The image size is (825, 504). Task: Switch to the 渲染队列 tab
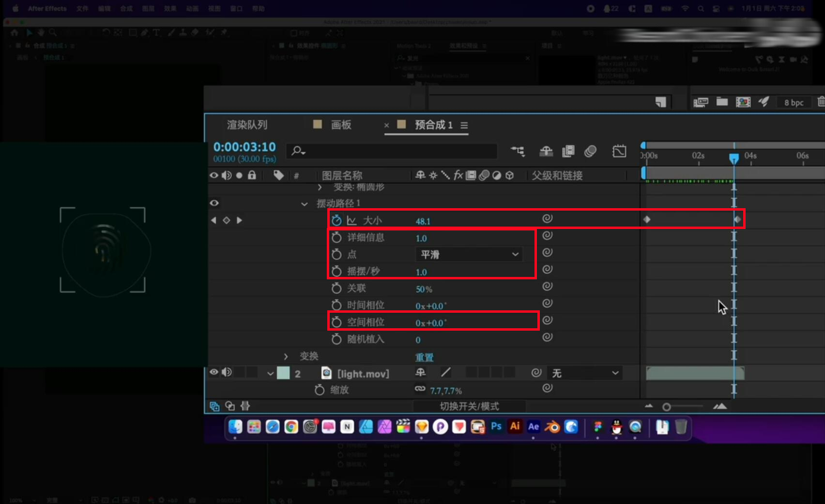point(247,125)
